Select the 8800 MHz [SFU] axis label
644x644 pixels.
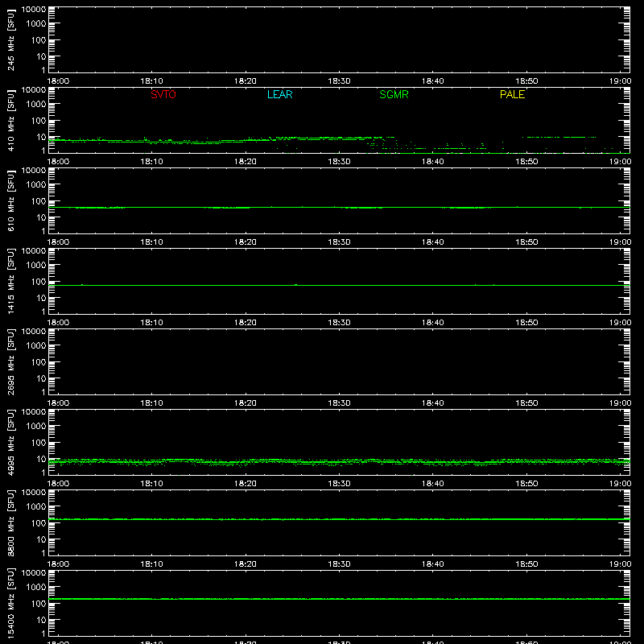pyautogui.click(x=10, y=522)
